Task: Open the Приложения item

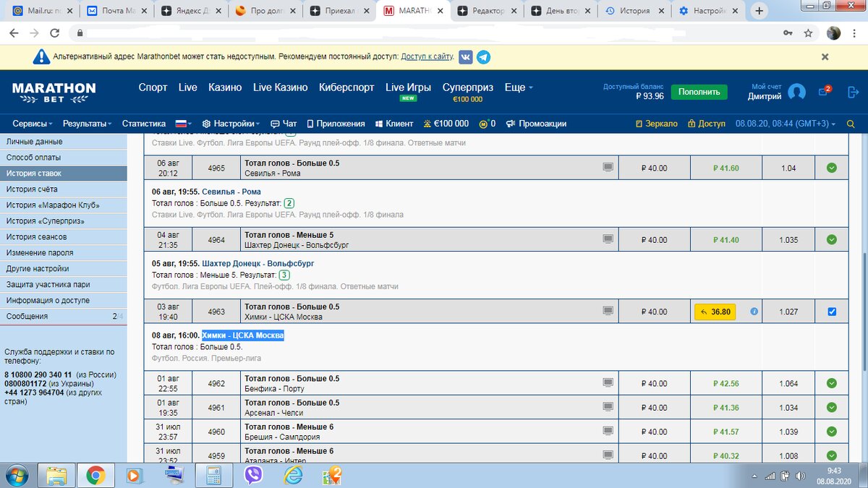Action: point(336,124)
